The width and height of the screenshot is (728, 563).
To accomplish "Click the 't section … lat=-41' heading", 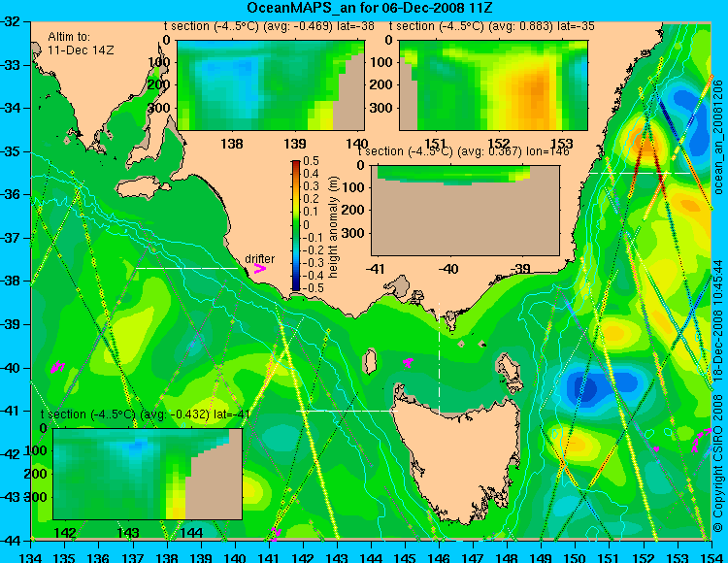I will click(146, 414).
